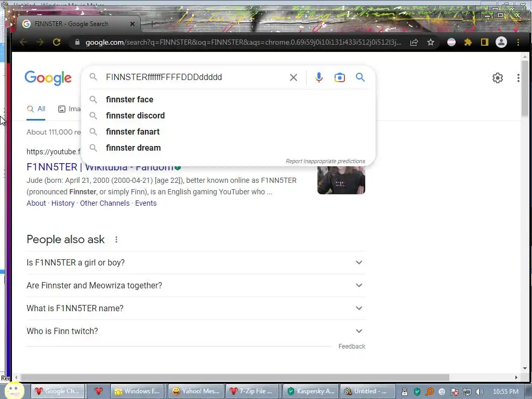Switch to Untitled Movie Maker taskbar button
The image size is (532, 399).
pyautogui.click(x=367, y=391)
